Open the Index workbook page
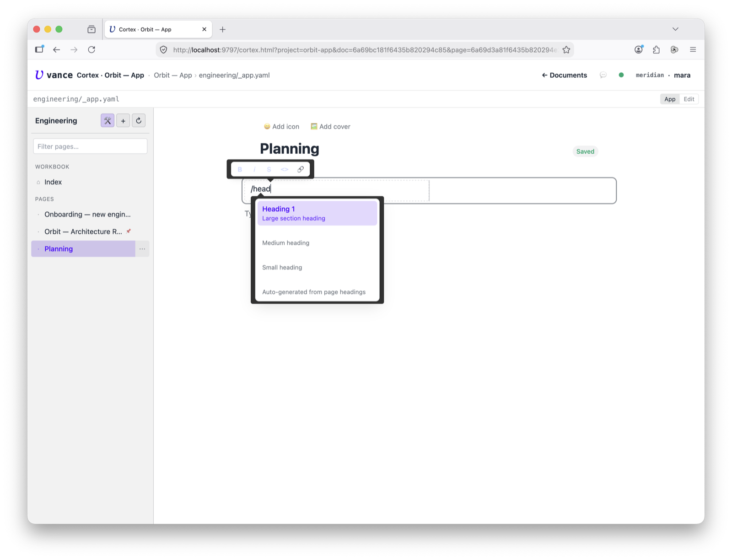 tap(90, 182)
